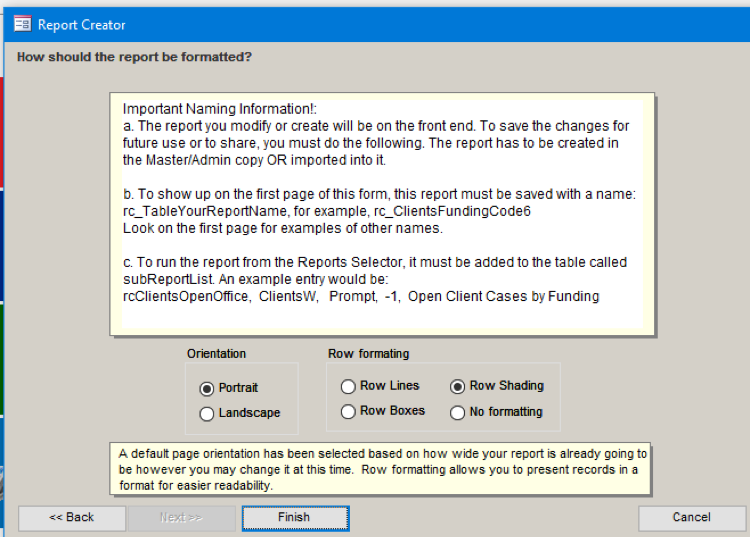Pick the Row Boxes option
Viewport: 750px width, 537px height.
(348, 411)
